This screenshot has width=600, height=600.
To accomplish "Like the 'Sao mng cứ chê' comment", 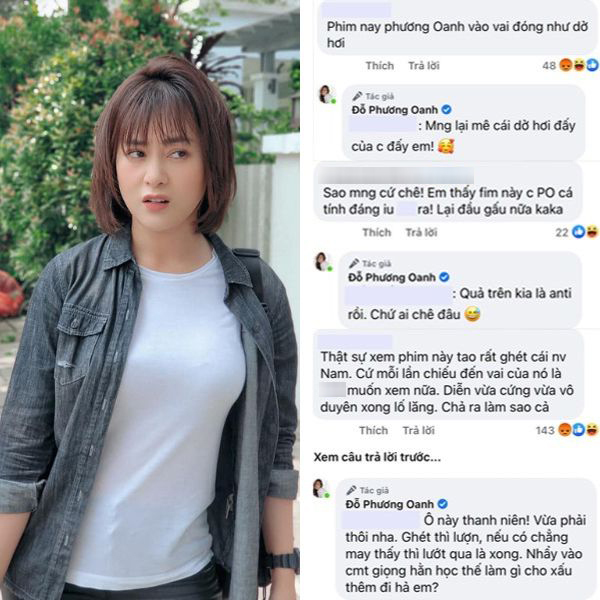I will [x=377, y=232].
